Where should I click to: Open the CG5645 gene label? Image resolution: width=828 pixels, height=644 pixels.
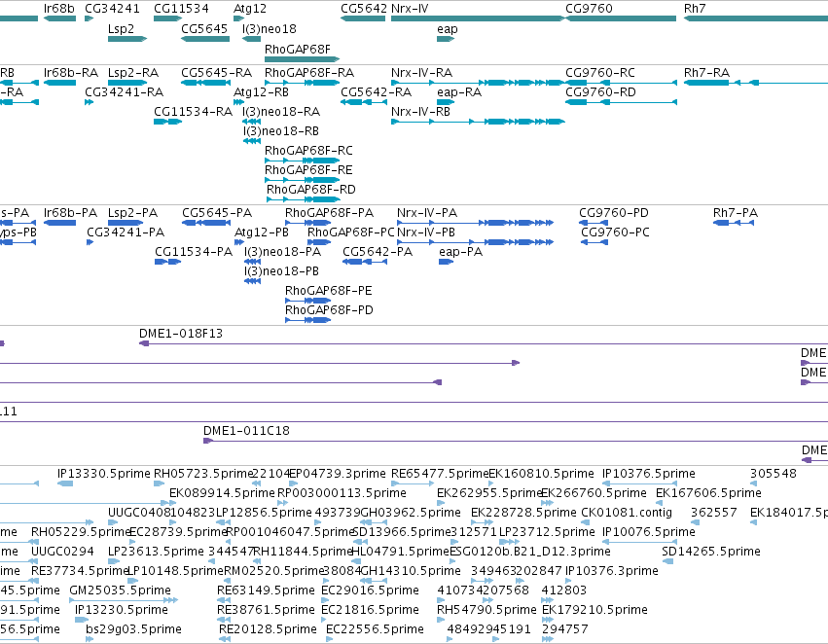[x=204, y=28]
